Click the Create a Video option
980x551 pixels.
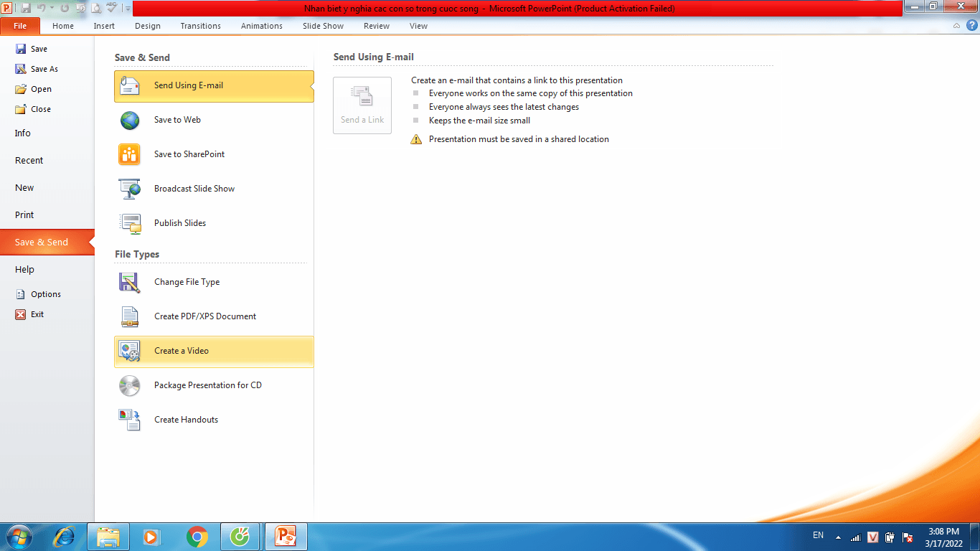point(182,351)
